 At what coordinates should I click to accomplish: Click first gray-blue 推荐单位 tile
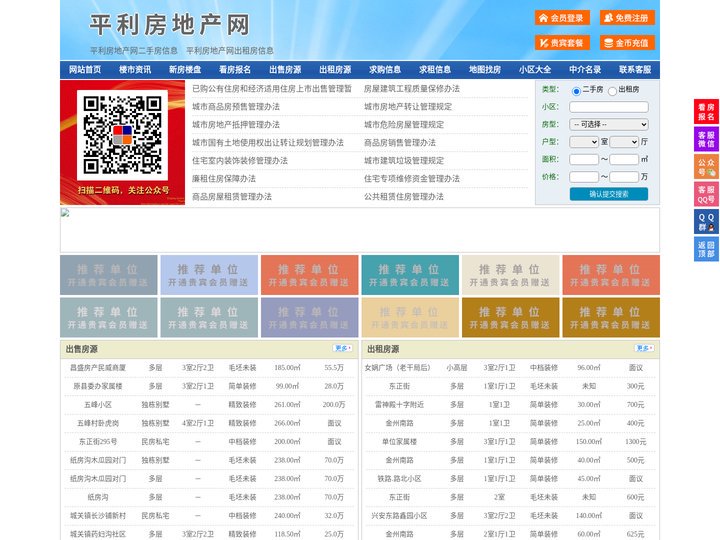tap(108, 275)
